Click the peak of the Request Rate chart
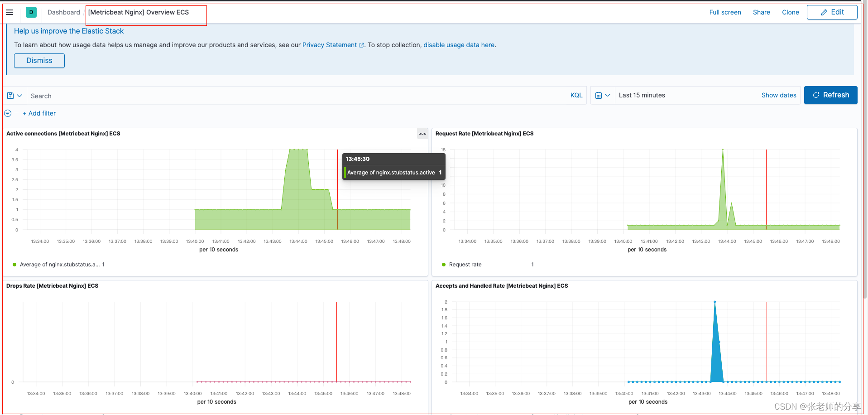868x415 pixels. coord(723,150)
